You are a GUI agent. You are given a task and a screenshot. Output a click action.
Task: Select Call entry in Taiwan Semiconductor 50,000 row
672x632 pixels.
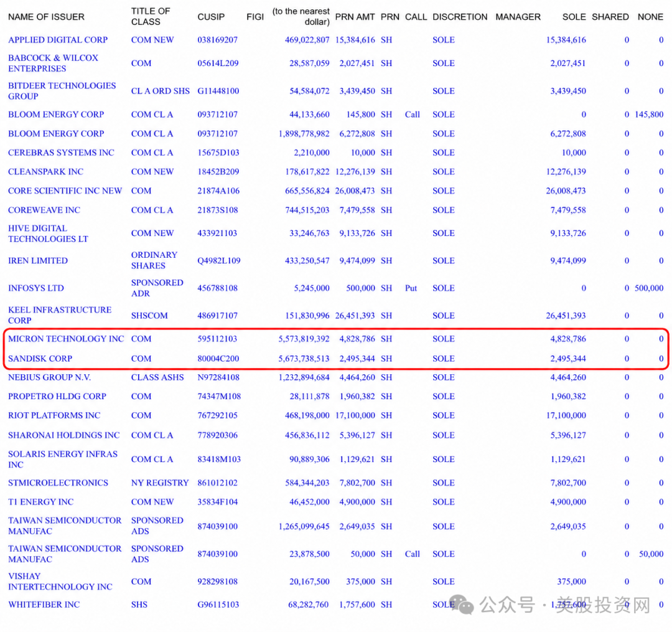tap(413, 554)
